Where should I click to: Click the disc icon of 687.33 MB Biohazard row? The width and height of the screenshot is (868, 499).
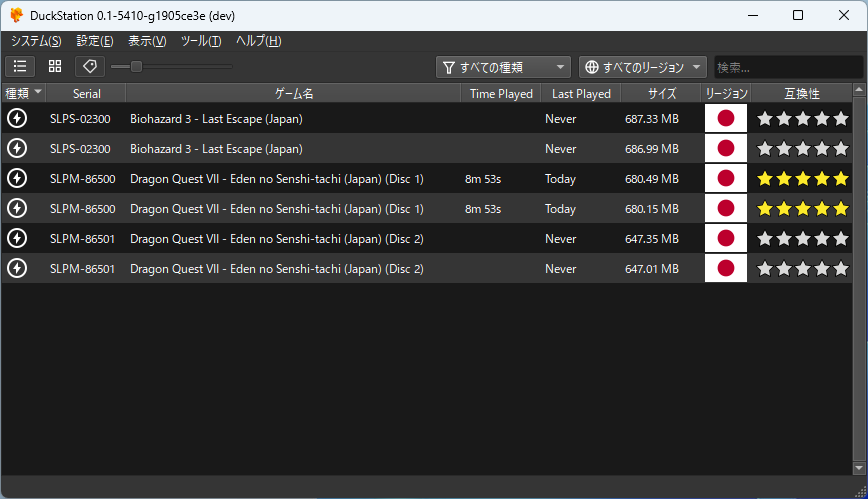pyautogui.click(x=17, y=118)
